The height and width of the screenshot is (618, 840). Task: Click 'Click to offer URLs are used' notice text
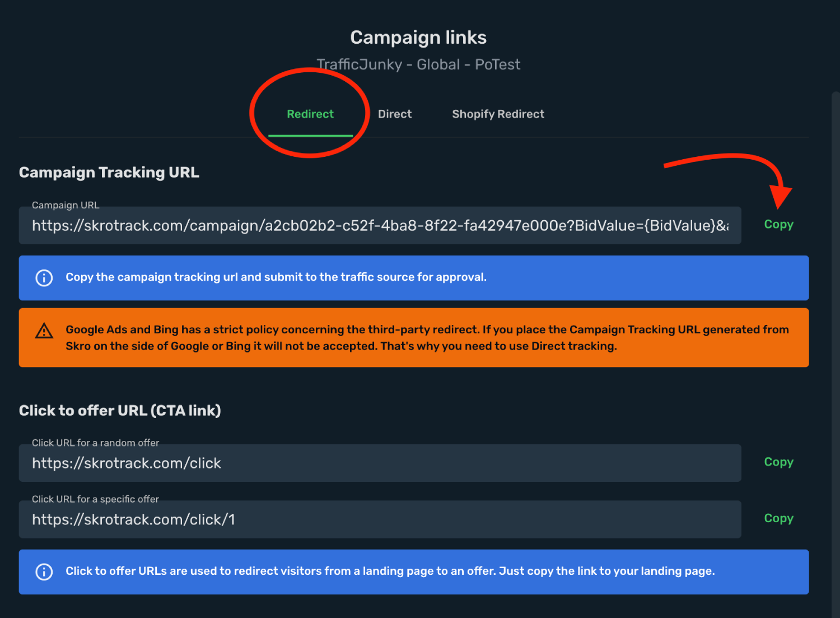[390, 571]
